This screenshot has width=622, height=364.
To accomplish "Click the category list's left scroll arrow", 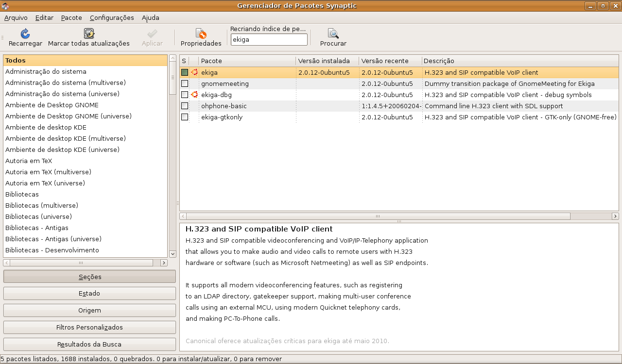I will (6, 263).
